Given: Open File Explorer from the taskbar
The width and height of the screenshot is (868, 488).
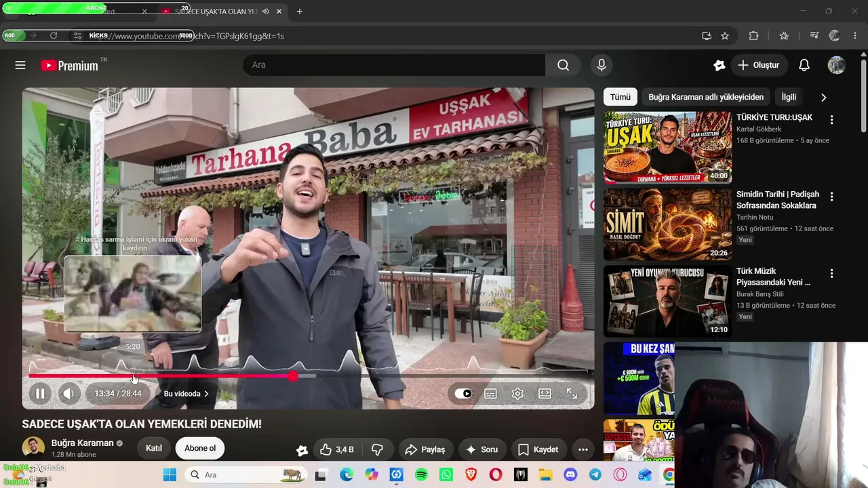Looking at the screenshot, I should coord(545,475).
